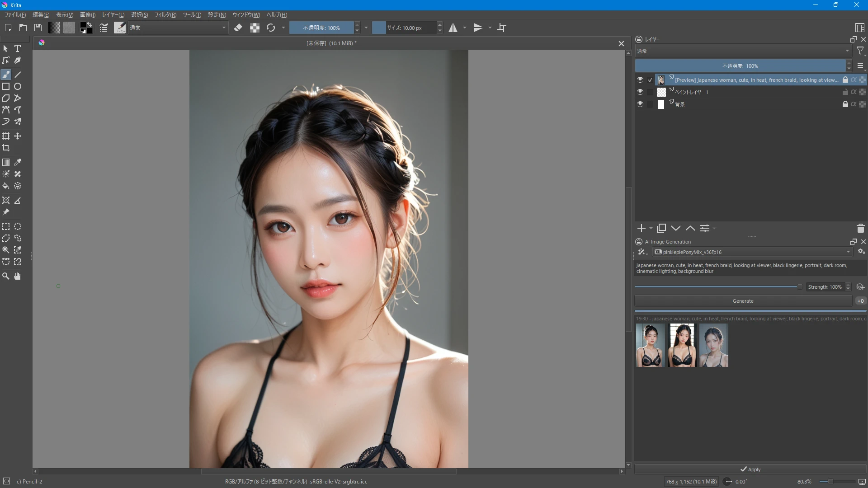Hide the 背景 layer

pos(640,104)
